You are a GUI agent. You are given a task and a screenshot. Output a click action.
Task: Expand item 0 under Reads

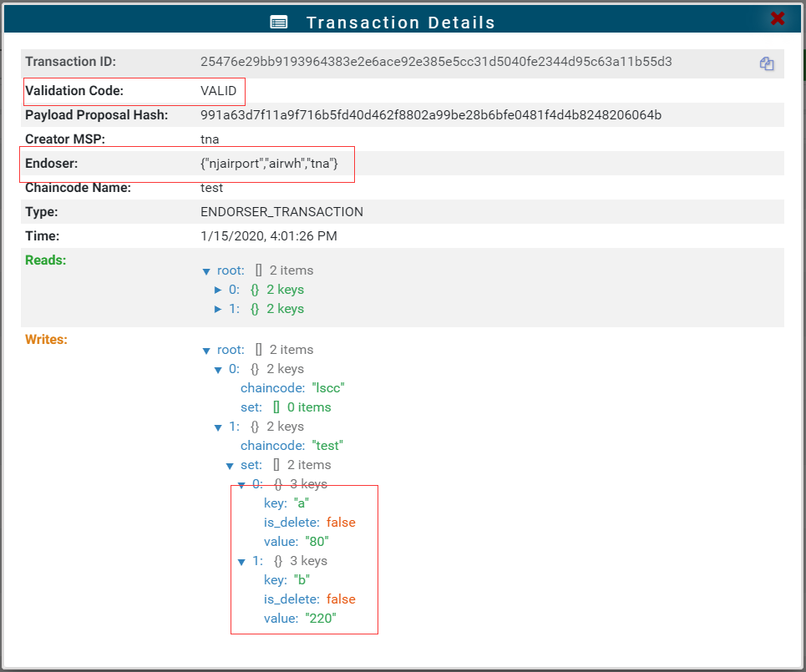click(219, 291)
